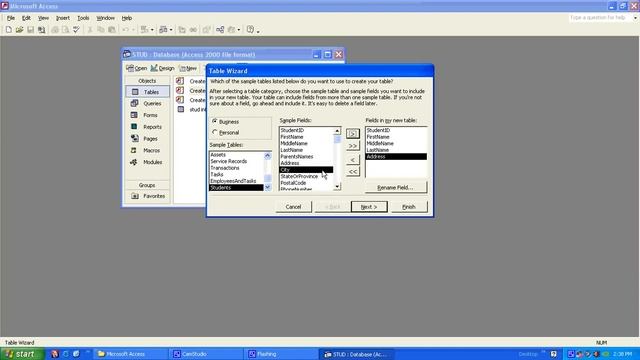Open the View menu
The image size is (640, 360).
(x=43, y=18)
